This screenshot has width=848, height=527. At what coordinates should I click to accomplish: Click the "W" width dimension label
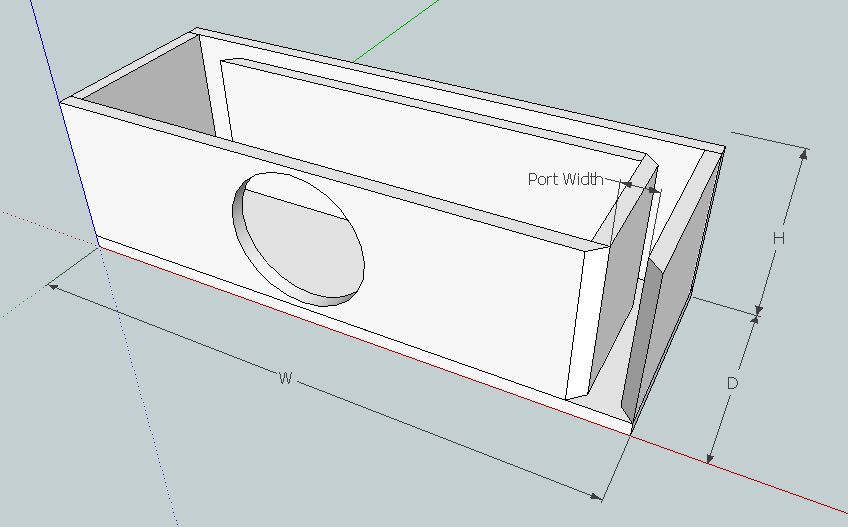[x=286, y=378]
